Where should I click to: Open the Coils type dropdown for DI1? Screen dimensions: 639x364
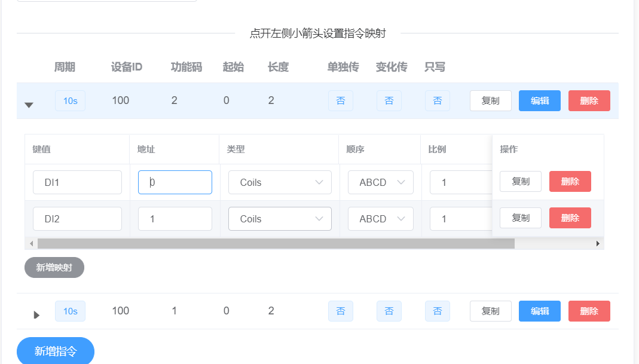coord(280,182)
